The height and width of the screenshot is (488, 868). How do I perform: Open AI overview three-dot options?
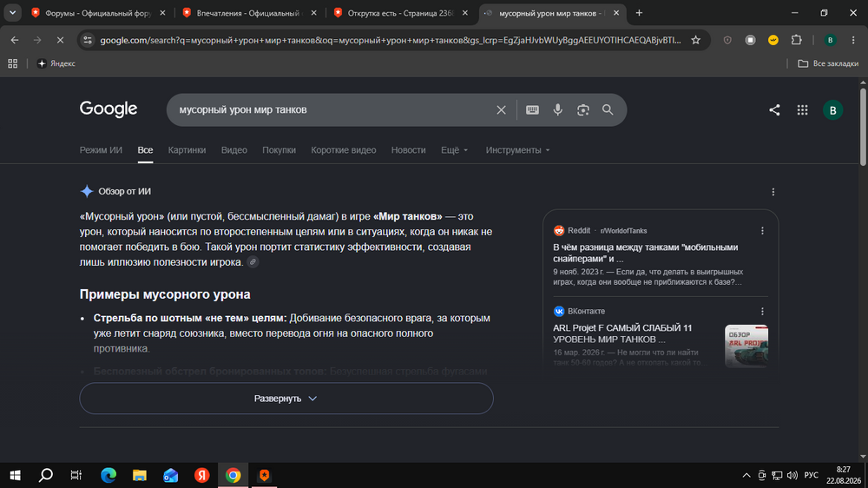coord(773,192)
